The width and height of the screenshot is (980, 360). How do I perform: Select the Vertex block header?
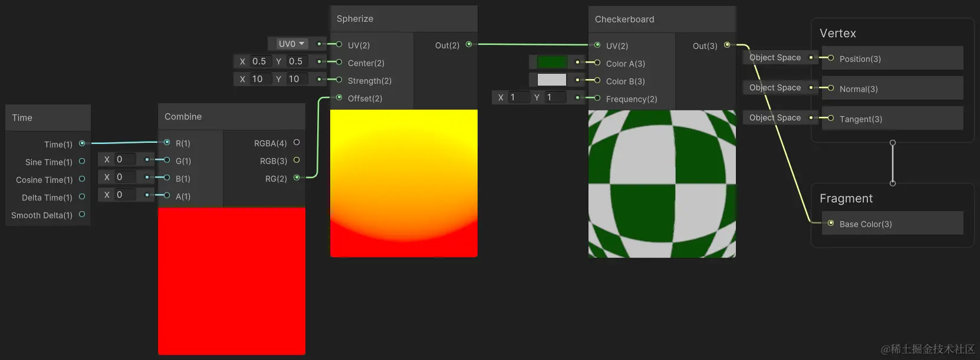(x=838, y=34)
